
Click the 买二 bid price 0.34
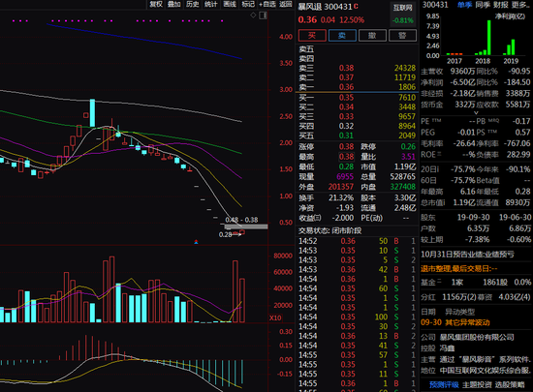pyautogui.click(x=346, y=106)
